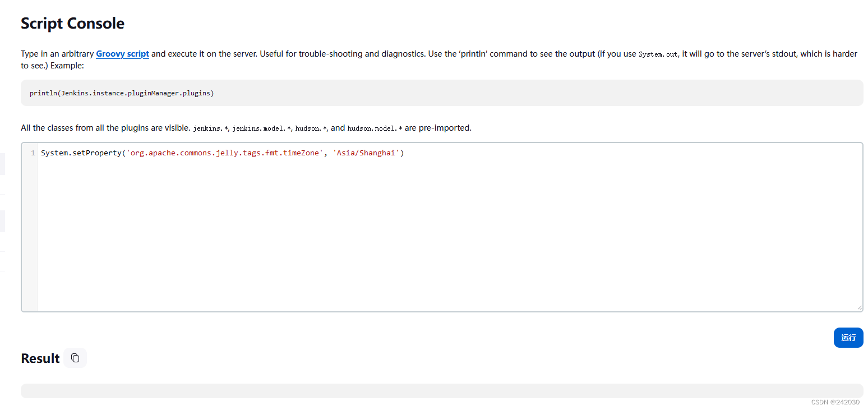Click inside the Groovy script editor
868x410 pixels.
pyautogui.click(x=450, y=227)
